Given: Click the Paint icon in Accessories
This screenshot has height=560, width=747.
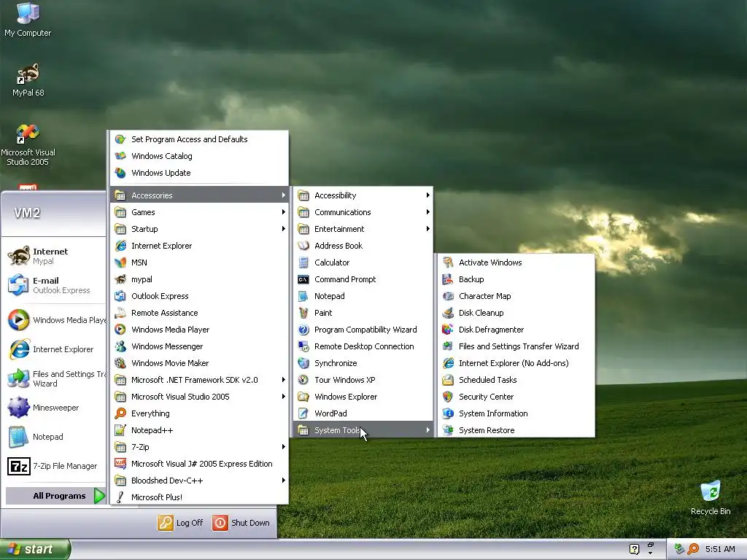Looking at the screenshot, I should tap(303, 313).
